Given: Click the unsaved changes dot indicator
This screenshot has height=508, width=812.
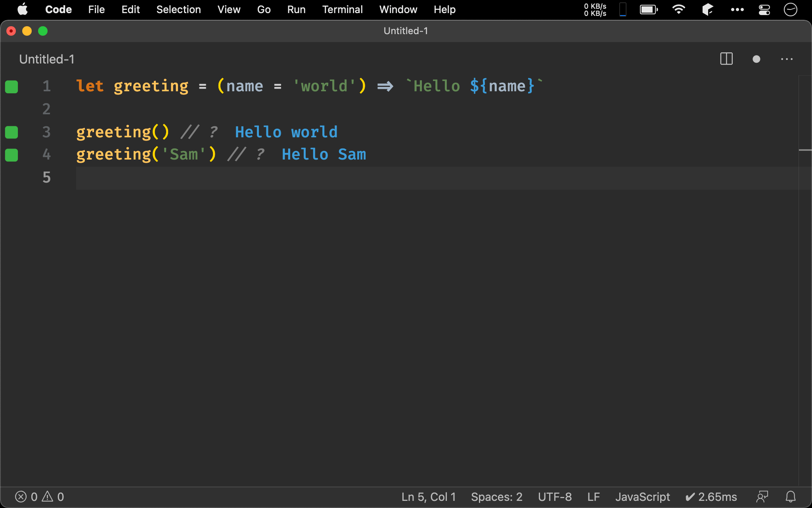Looking at the screenshot, I should (756, 59).
